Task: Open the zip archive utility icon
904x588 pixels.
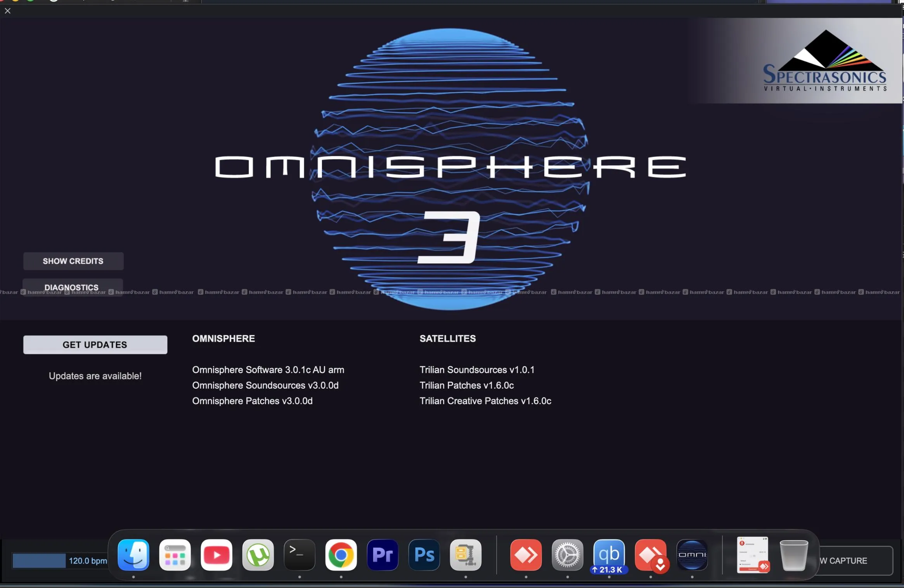Action: click(466, 555)
